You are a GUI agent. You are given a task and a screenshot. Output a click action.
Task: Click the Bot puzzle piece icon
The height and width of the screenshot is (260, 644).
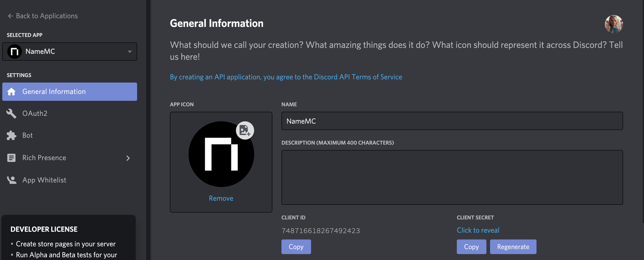(11, 135)
